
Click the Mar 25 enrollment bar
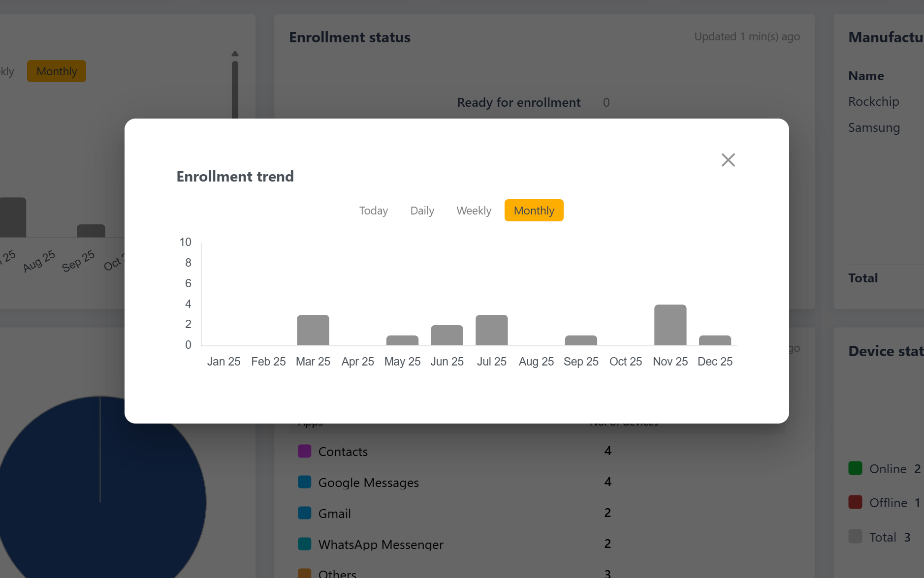(x=313, y=330)
